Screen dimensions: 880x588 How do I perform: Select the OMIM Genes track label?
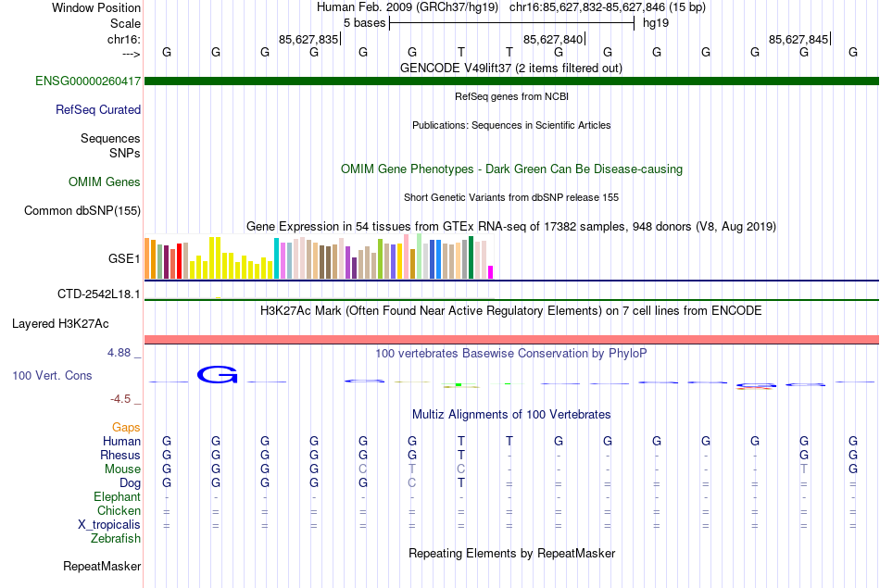[104, 181]
